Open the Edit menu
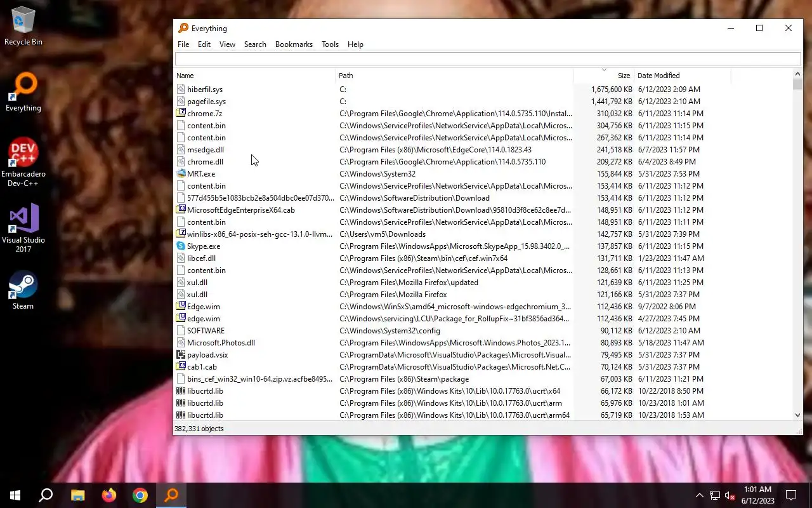 pos(204,44)
